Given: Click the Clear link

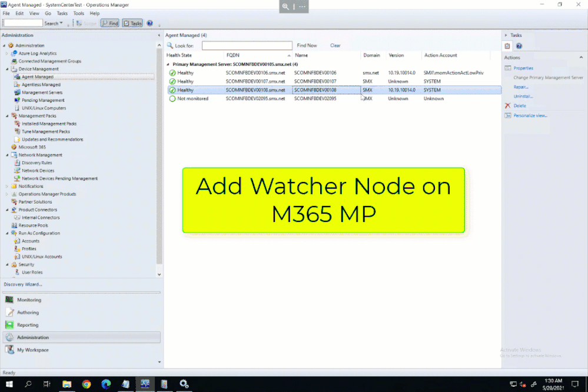Looking at the screenshot, I should tap(335, 45).
